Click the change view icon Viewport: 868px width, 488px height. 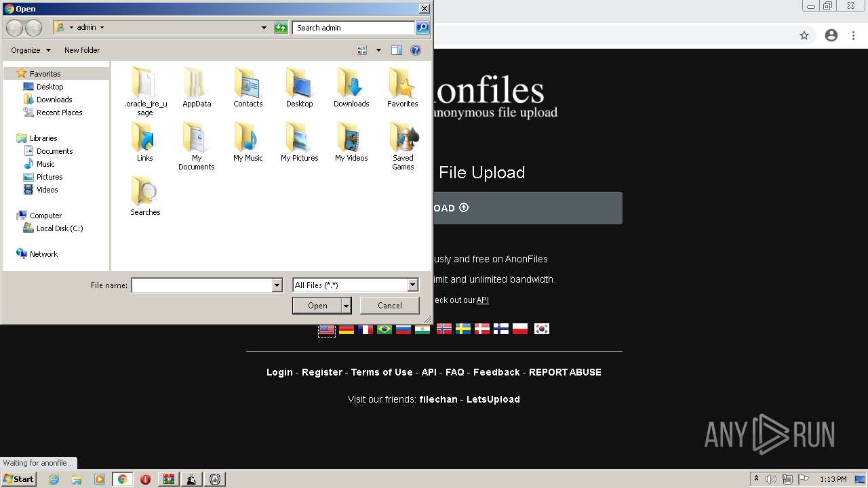pyautogui.click(x=362, y=50)
